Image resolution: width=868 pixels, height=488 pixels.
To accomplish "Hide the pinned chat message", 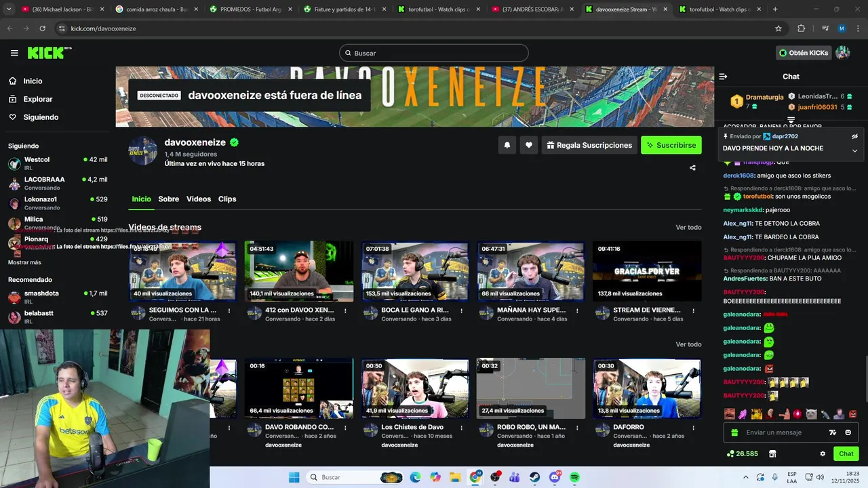I will (x=854, y=136).
